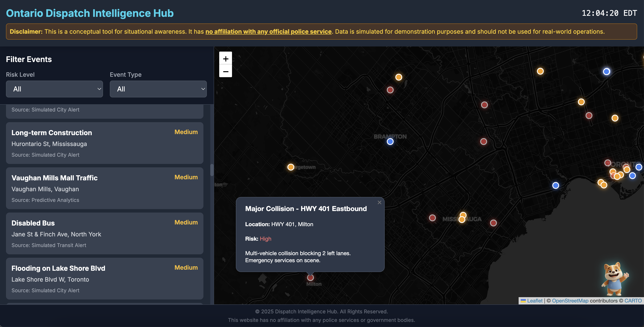
Task: Open the Event Type dropdown
Action: pos(158,89)
